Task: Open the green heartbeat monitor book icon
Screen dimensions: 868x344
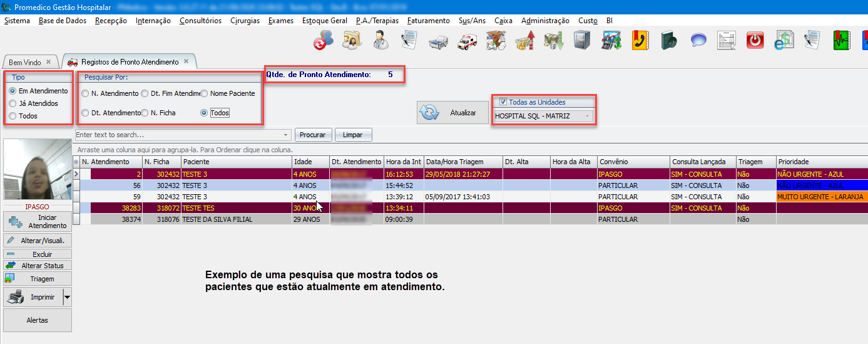Action: [x=841, y=41]
